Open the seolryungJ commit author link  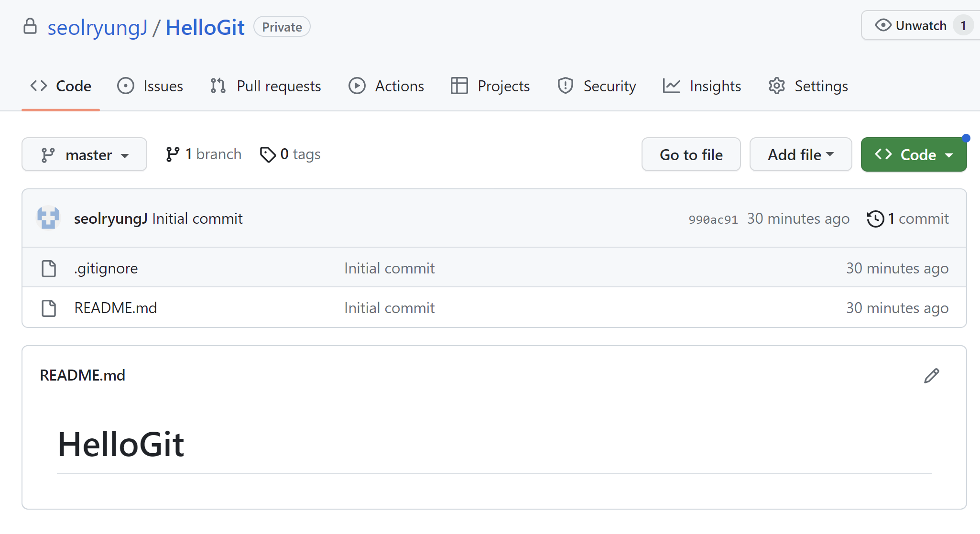click(x=110, y=218)
